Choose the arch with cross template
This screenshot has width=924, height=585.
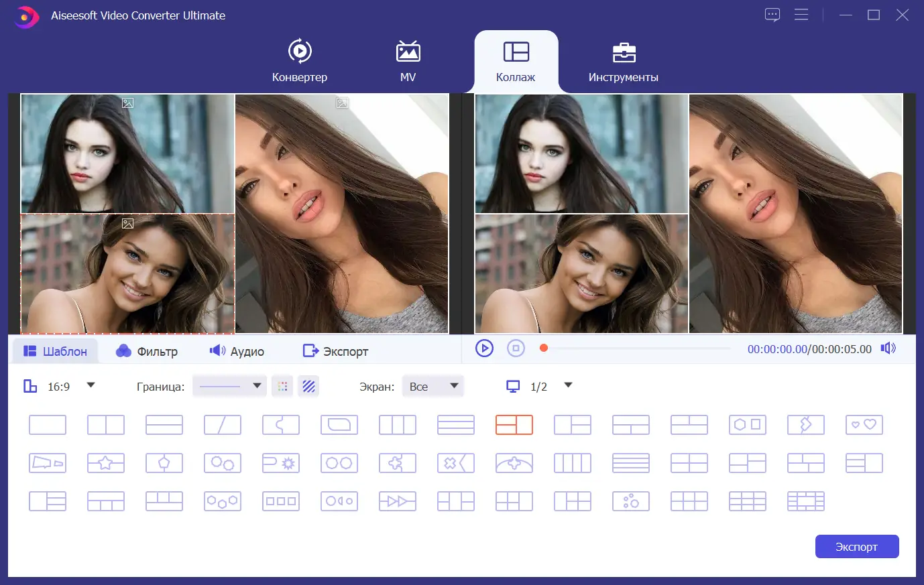[x=514, y=463]
